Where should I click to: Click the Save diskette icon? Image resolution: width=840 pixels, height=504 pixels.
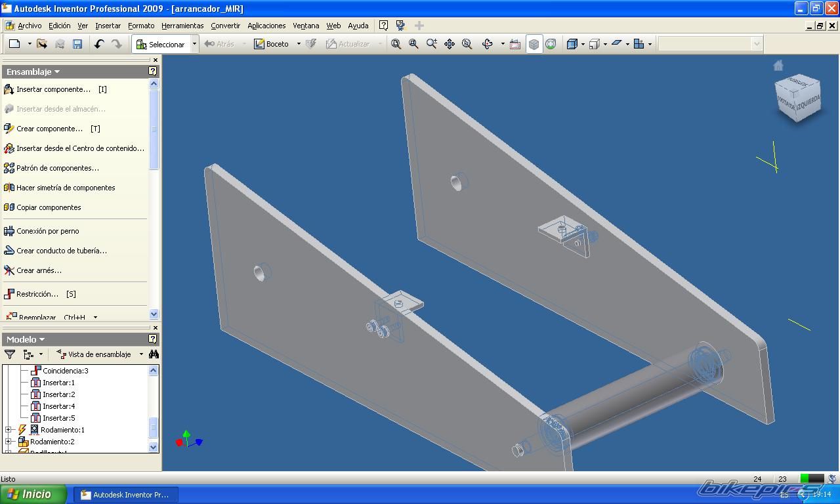click(x=77, y=44)
